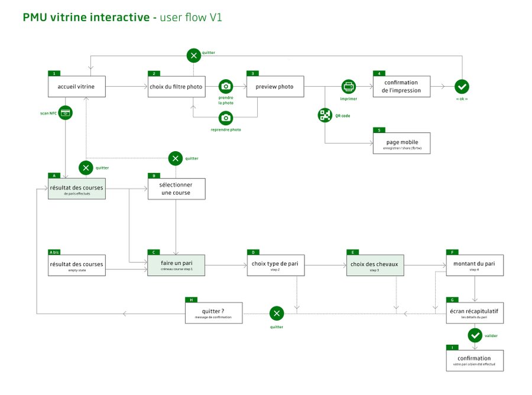
Task: Click the choix du filtre photo box
Action: 176,87
